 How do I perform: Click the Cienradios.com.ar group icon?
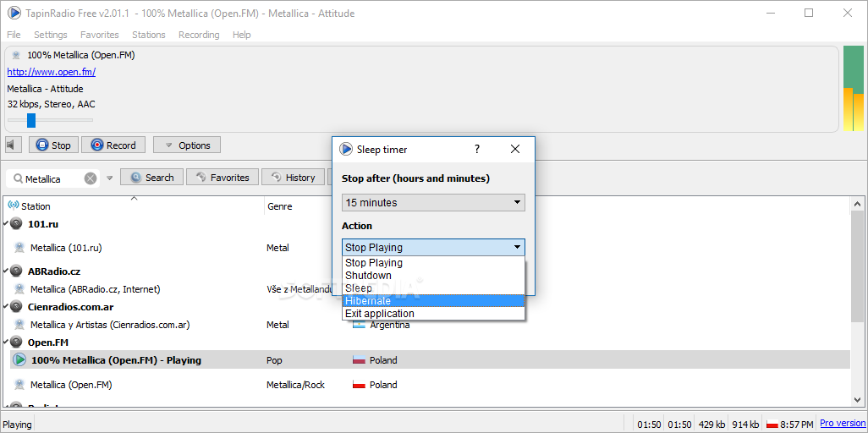click(x=17, y=307)
